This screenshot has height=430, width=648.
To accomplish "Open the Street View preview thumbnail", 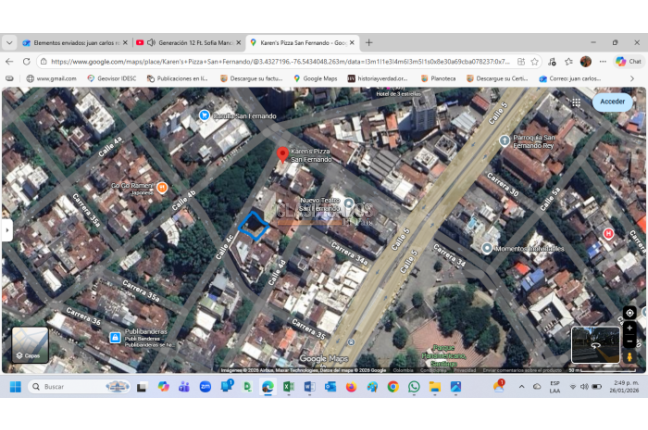I will 595,344.
